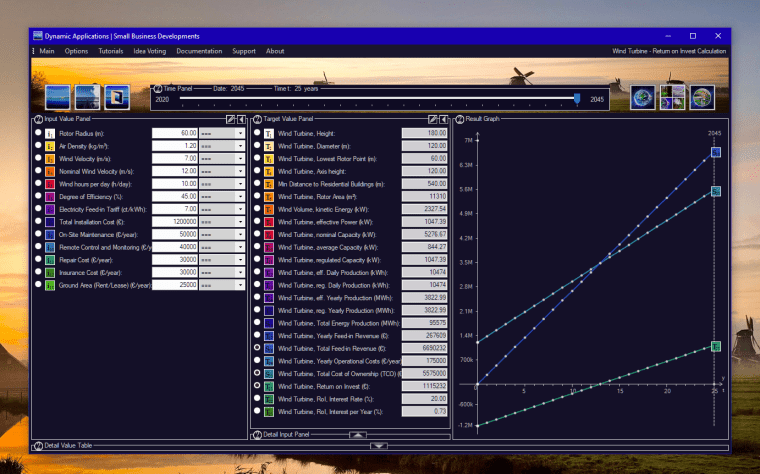This screenshot has height=474, width=760.
Task: Open the About menu
Action: tap(275, 51)
